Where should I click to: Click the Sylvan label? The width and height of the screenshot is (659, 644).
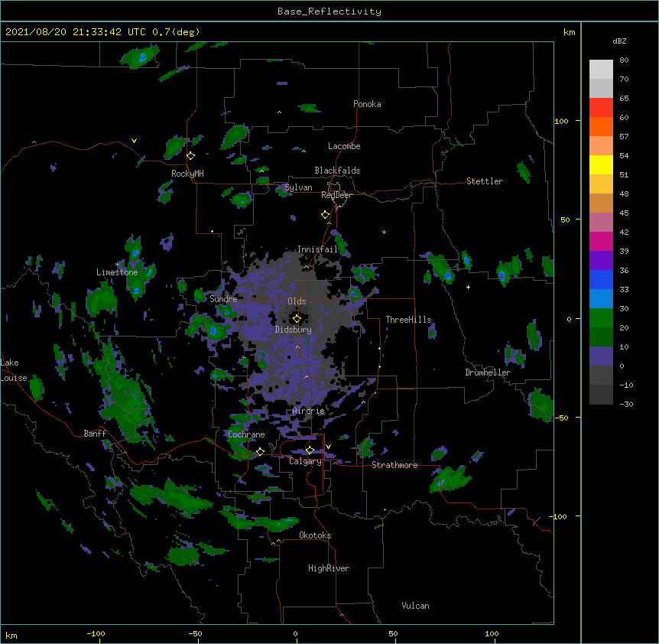(x=298, y=187)
